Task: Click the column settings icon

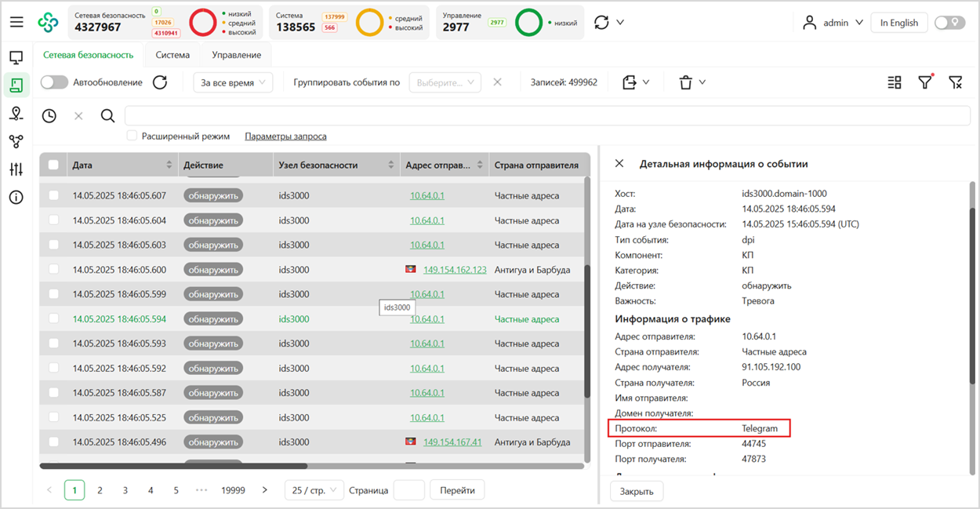Action: click(895, 82)
